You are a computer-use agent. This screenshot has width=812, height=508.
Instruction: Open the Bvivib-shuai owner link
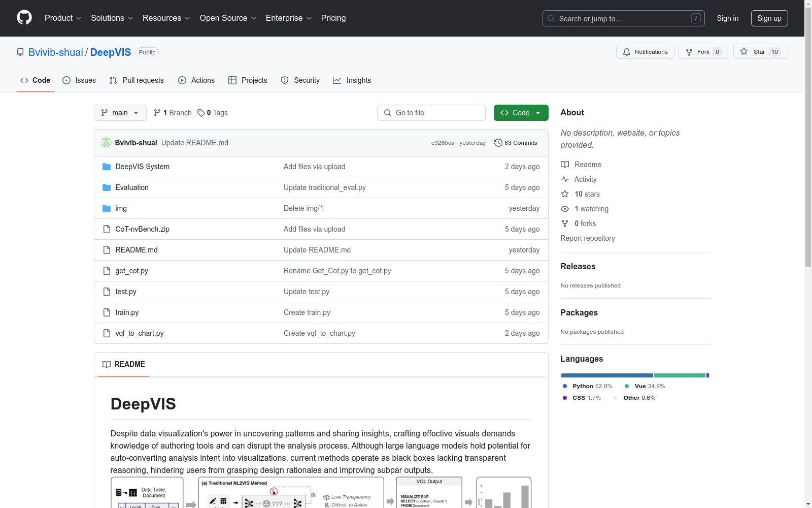56,52
